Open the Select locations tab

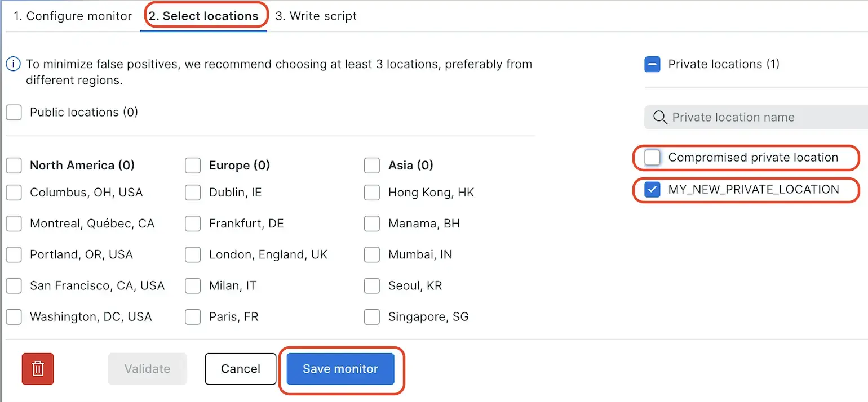coord(203,16)
